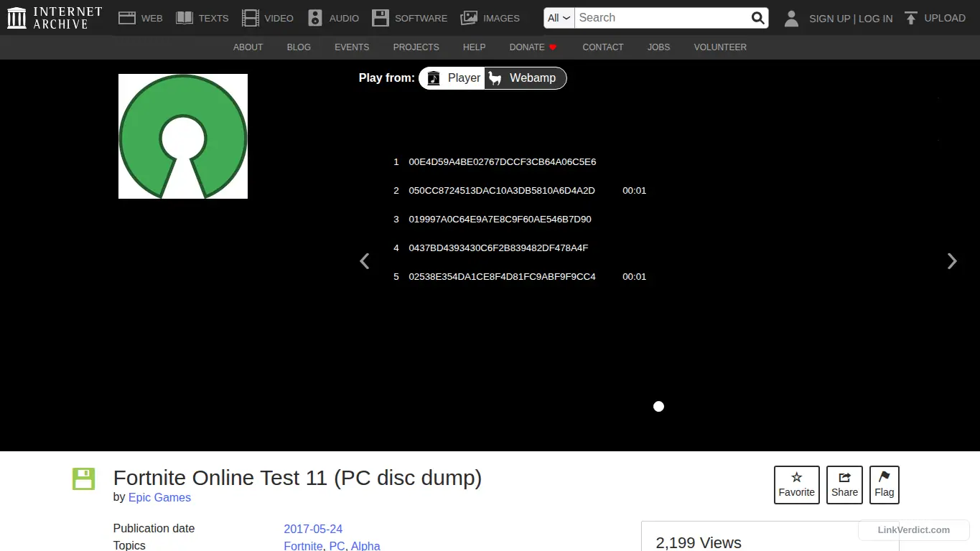Open the WEB menu item
This screenshot has width=980, height=551.
tap(151, 19)
